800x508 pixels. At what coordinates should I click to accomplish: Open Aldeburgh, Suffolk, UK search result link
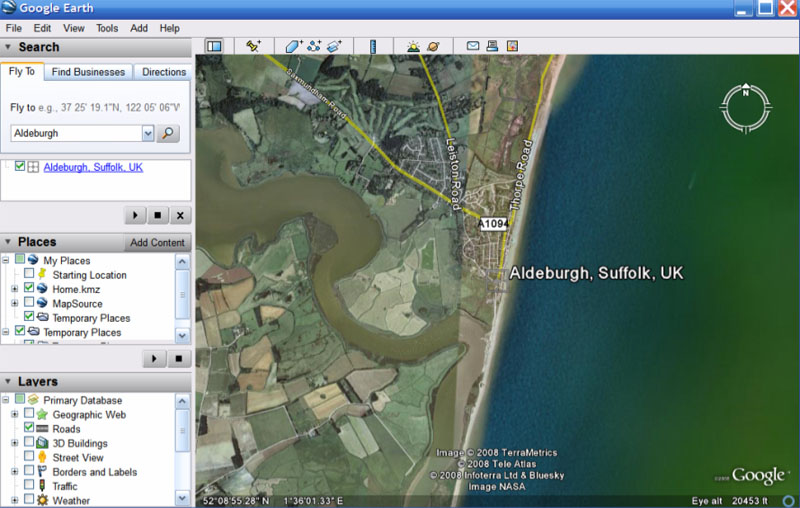tap(93, 167)
